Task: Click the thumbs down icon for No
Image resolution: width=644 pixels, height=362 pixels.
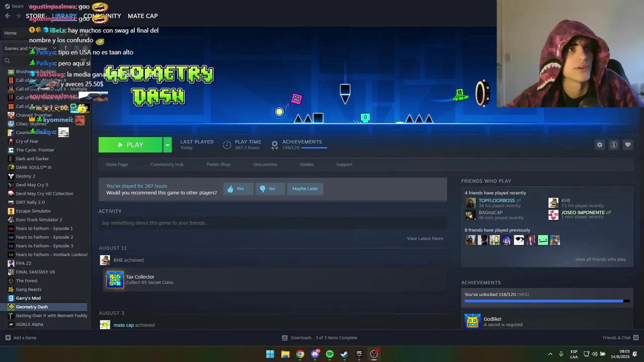Action: [x=262, y=189]
